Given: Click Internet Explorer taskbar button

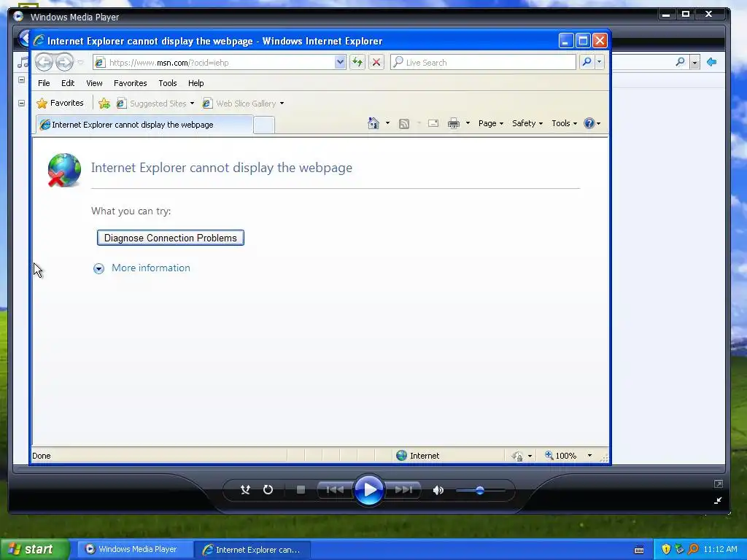Looking at the screenshot, I should tap(252, 550).
